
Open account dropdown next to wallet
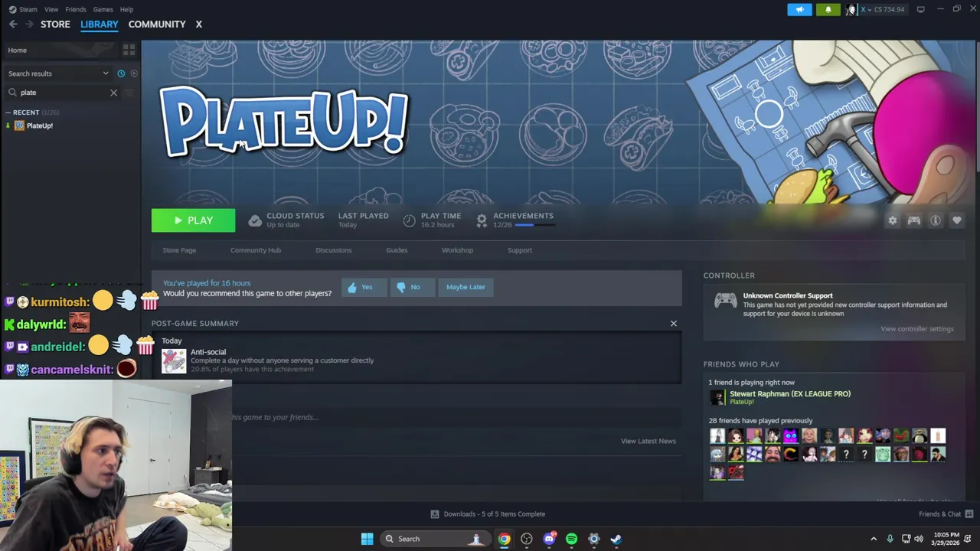(x=870, y=9)
